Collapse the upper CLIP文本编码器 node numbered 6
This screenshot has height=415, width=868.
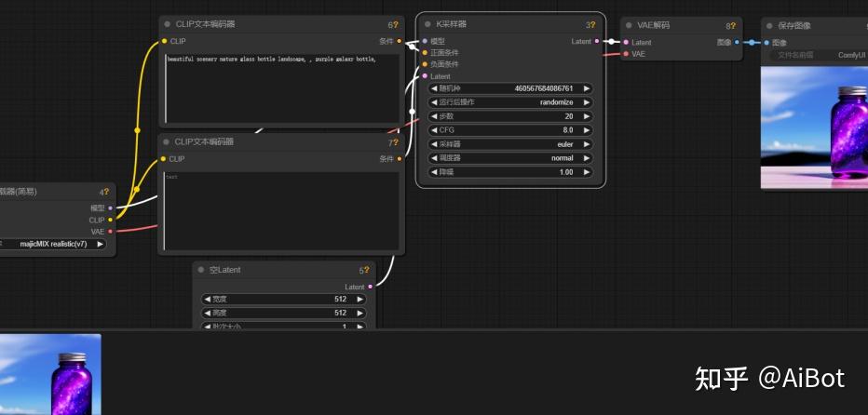click(168, 24)
